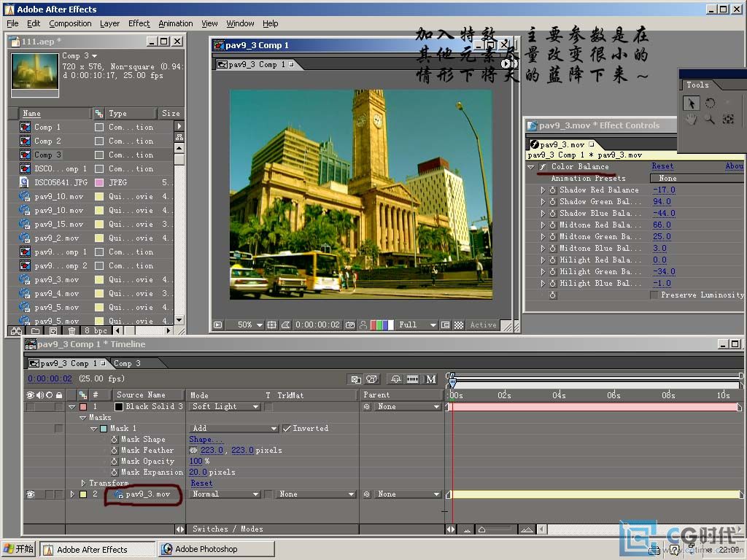
Task: Click the trash delete icon in Project window
Action: 71,330
